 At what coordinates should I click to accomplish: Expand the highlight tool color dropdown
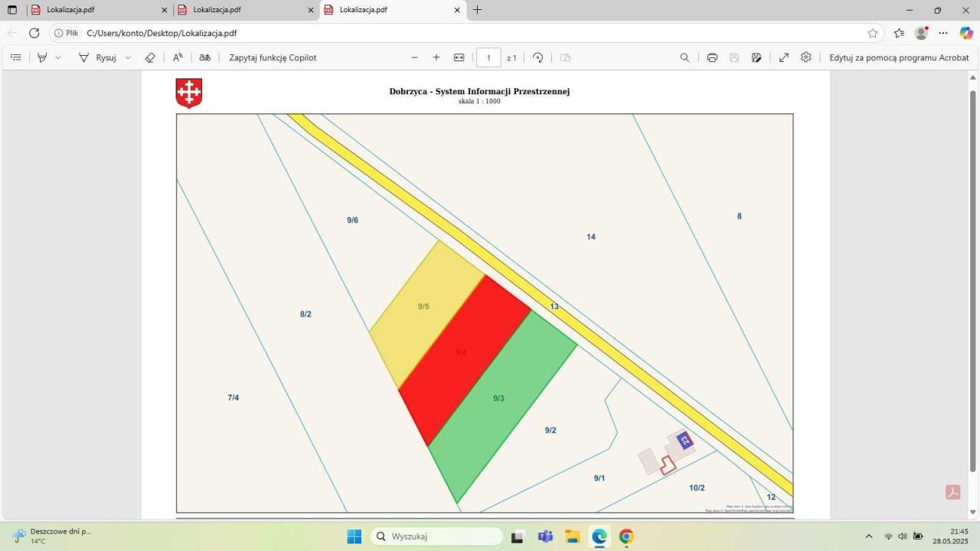click(58, 57)
